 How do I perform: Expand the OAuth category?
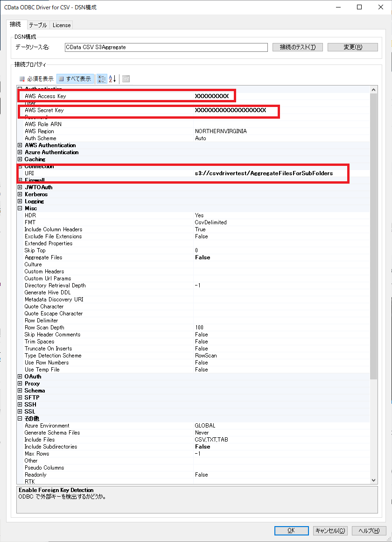20,377
